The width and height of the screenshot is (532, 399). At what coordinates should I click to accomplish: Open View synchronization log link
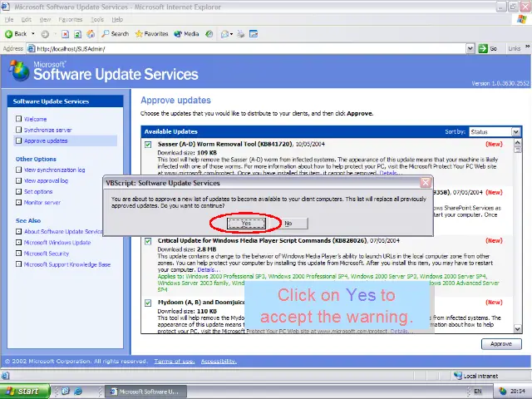click(55, 170)
